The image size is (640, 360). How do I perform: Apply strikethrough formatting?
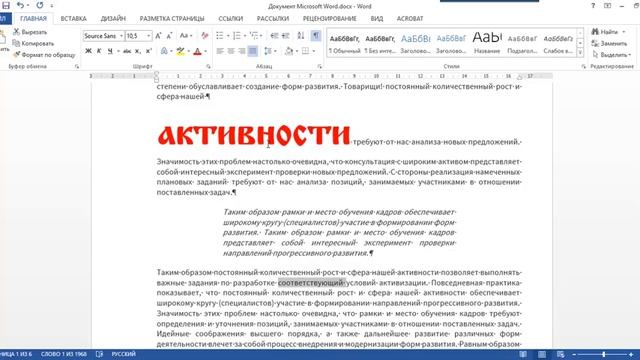[x=127, y=51]
